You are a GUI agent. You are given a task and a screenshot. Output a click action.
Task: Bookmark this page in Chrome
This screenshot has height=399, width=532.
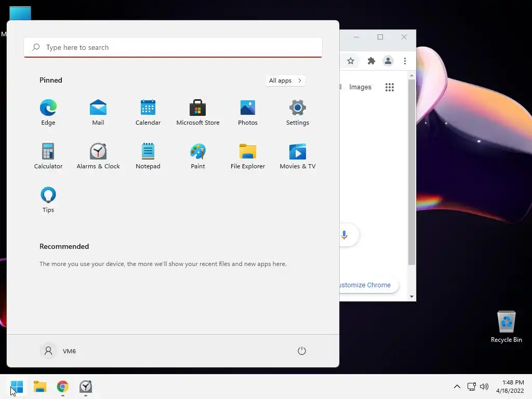tap(351, 61)
